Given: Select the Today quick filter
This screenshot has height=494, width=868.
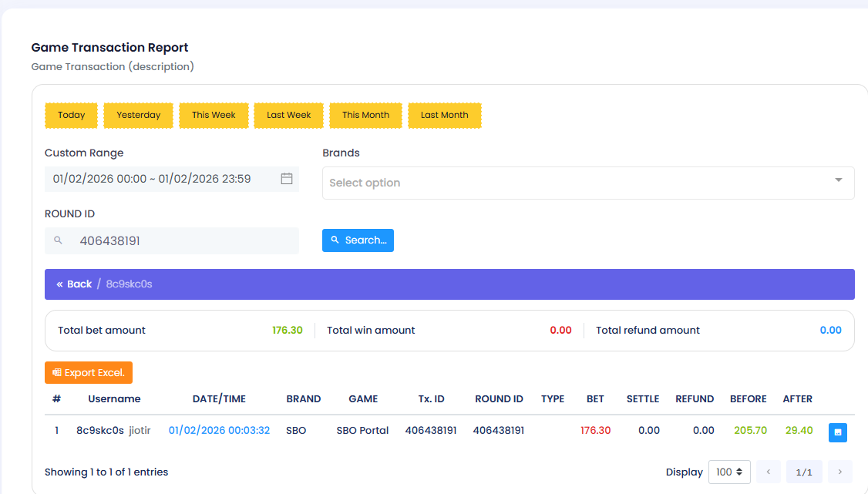Looking at the screenshot, I should tap(71, 115).
